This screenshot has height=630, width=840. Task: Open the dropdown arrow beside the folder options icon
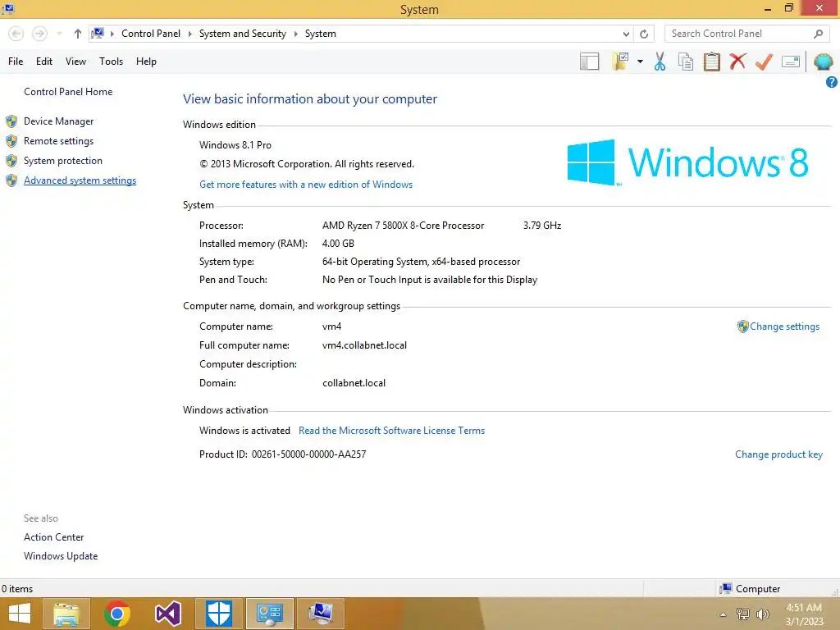640,62
